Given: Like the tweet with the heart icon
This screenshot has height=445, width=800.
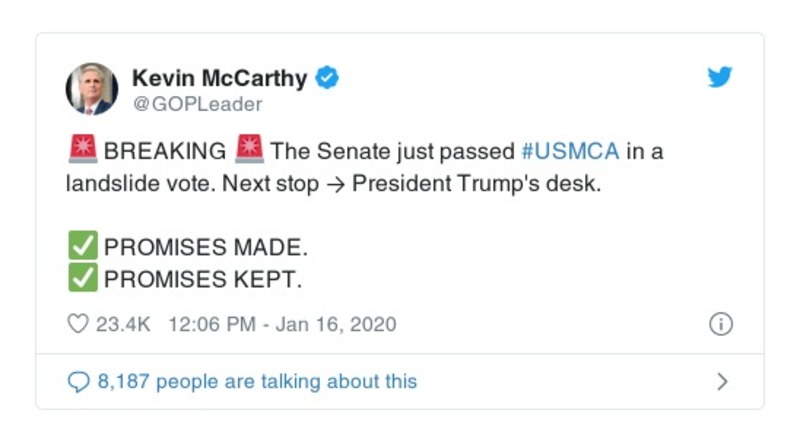Looking at the screenshot, I should [77, 324].
